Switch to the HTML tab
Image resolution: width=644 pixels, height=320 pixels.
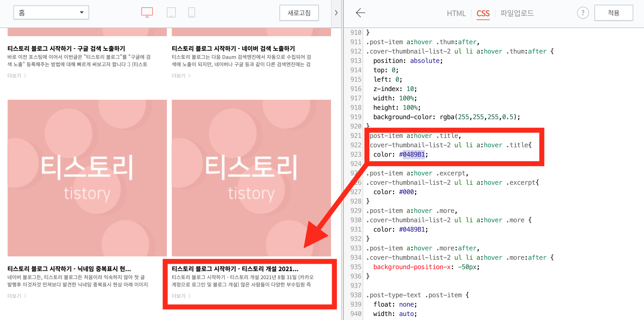pos(456,13)
